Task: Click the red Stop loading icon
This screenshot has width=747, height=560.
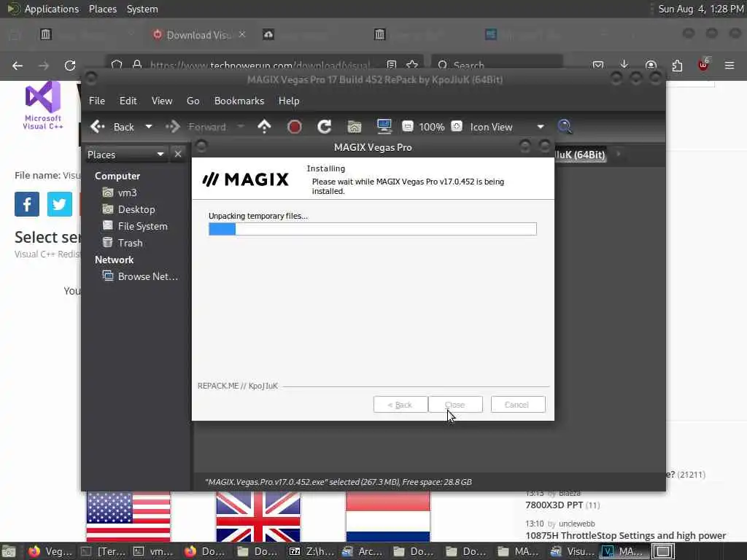Action: click(x=295, y=127)
